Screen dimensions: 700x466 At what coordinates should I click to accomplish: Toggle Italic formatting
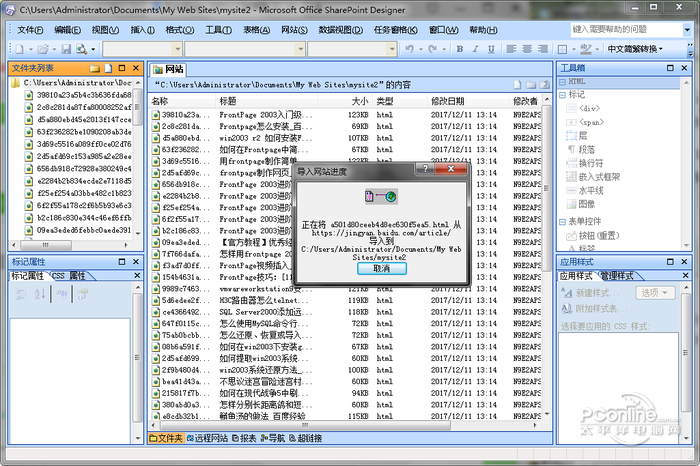(475, 49)
